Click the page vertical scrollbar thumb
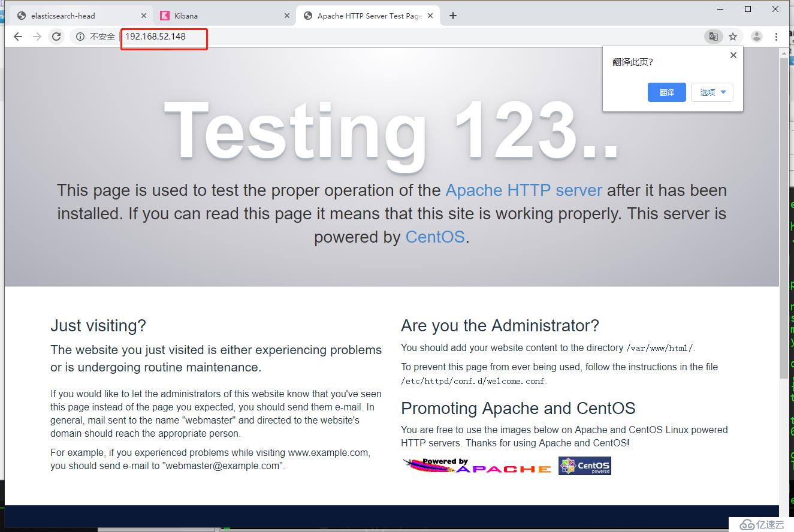 point(784,219)
